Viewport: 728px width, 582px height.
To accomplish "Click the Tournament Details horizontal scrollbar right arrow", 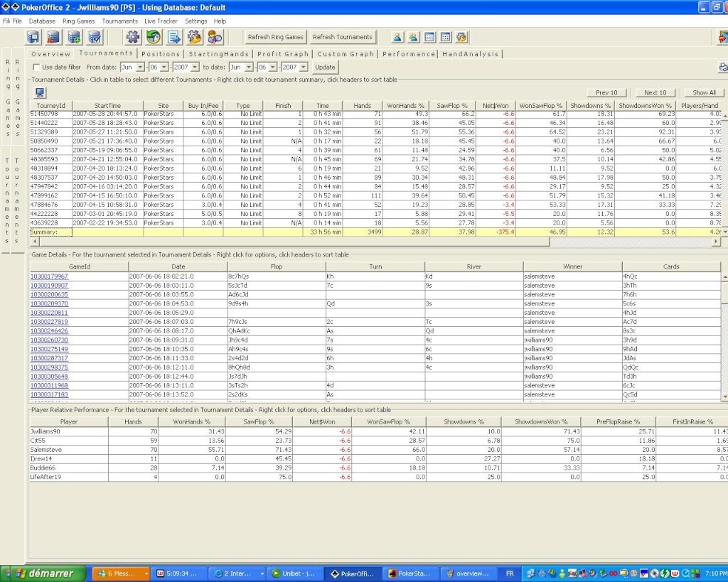I will (x=715, y=242).
